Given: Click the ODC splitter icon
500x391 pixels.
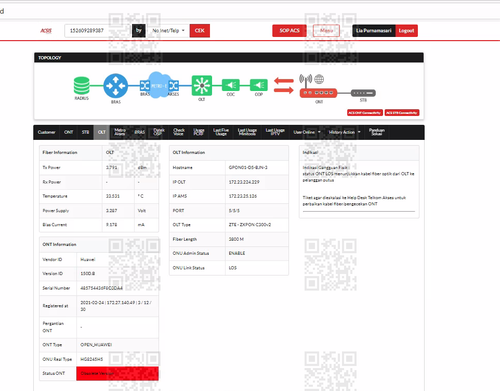Looking at the screenshot, I should pos(231,85).
